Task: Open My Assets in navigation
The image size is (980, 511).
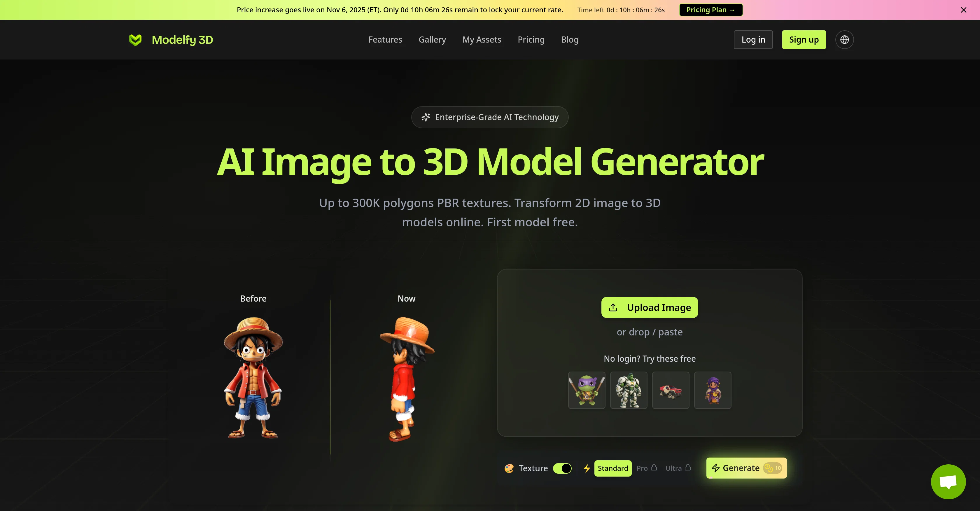Action: pos(482,40)
